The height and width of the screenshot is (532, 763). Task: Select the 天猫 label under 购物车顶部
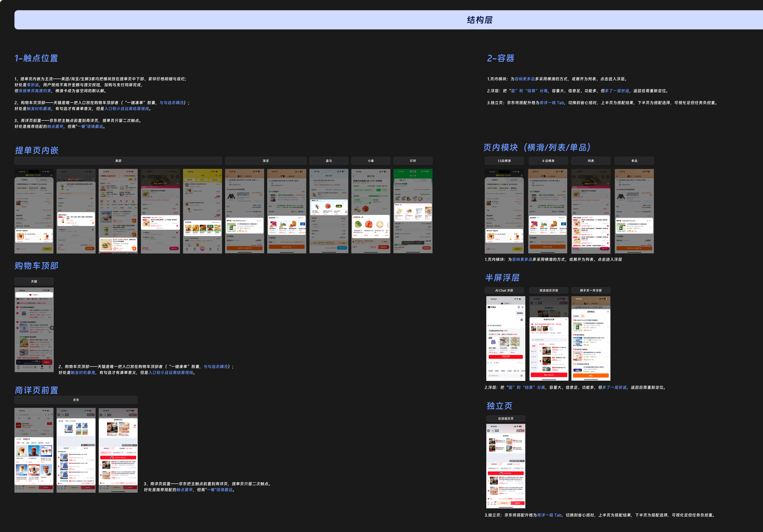coord(34,281)
